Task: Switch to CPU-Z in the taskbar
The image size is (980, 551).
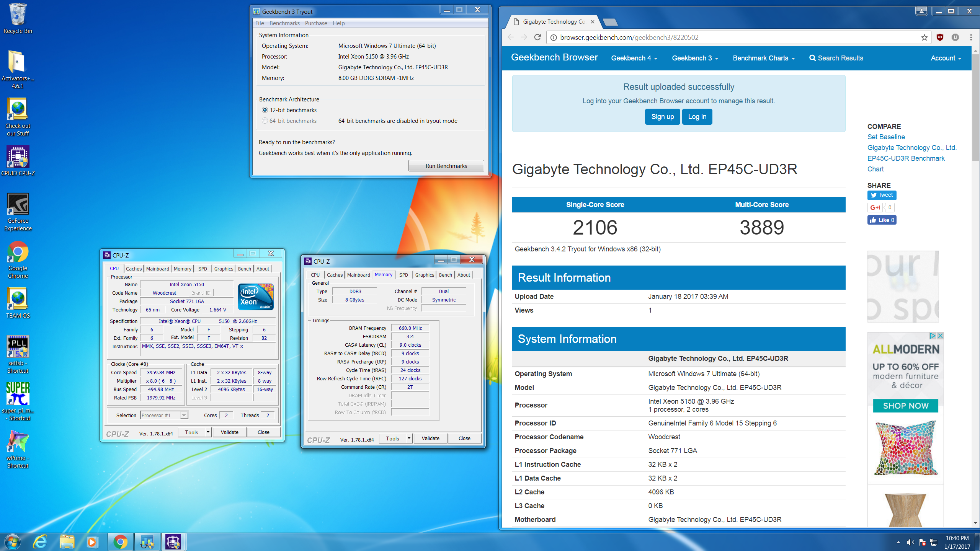Action: pyautogui.click(x=173, y=542)
